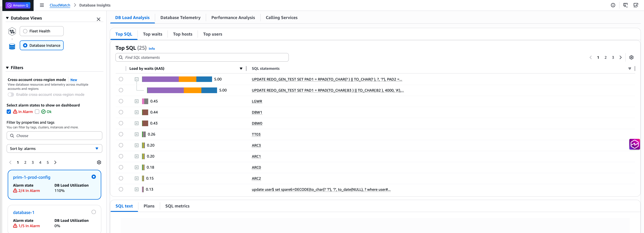The height and width of the screenshot is (233, 644).
Task: Click the info circle icon in top bar
Action: 613,5
